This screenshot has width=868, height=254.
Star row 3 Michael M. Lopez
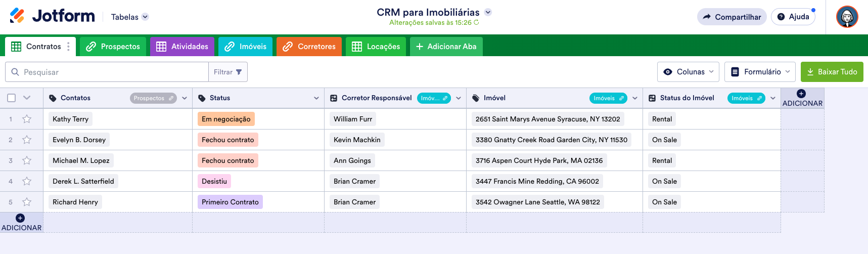click(x=27, y=160)
